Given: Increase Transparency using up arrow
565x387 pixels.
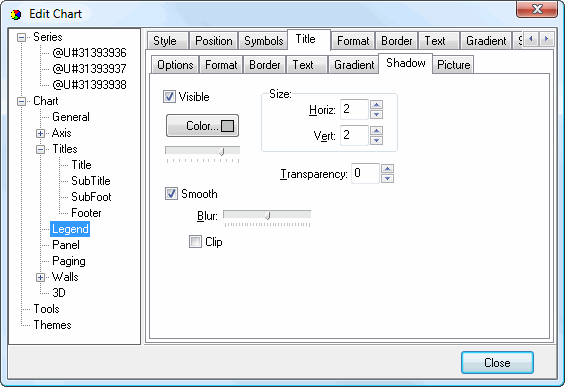Looking at the screenshot, I should [x=387, y=169].
